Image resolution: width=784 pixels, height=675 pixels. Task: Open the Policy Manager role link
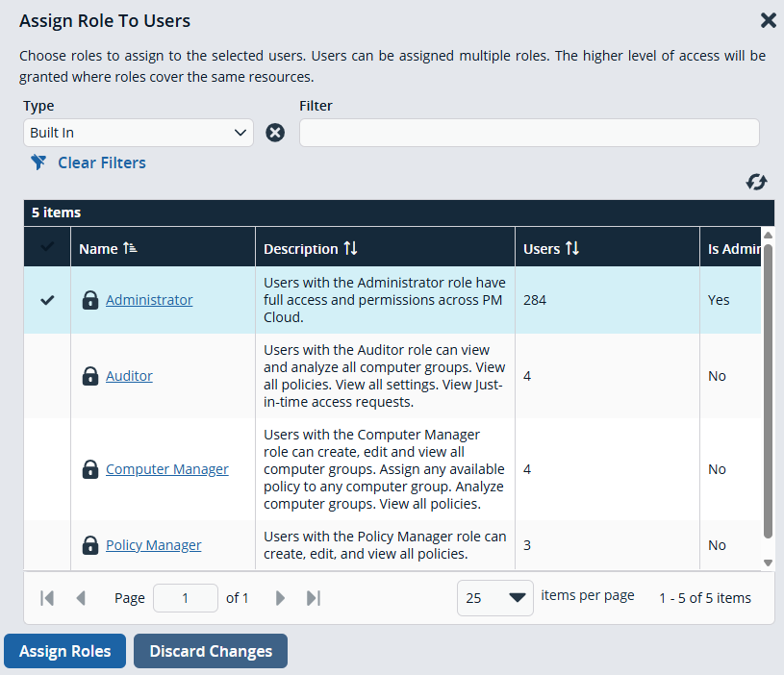(153, 544)
